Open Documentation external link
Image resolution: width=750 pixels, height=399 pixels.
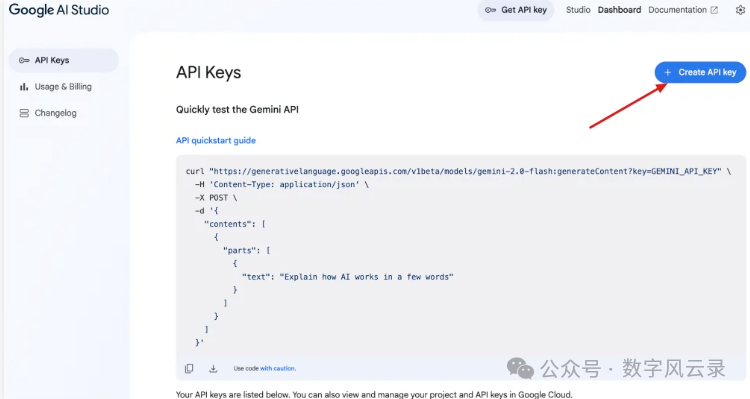683,10
